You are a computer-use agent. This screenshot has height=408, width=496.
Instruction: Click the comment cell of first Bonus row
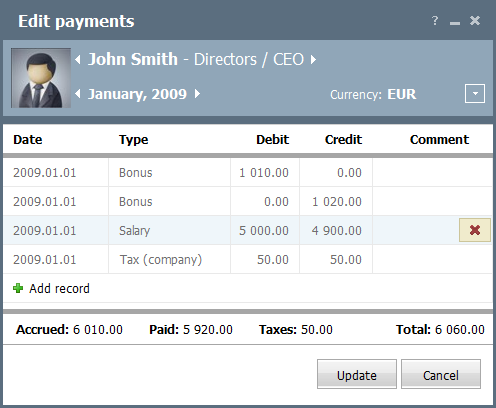[432, 173]
